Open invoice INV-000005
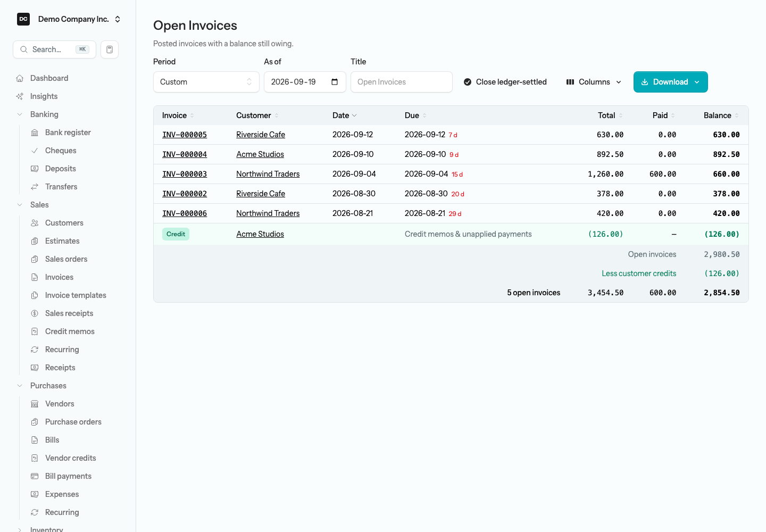Image resolution: width=766 pixels, height=532 pixels. click(185, 135)
